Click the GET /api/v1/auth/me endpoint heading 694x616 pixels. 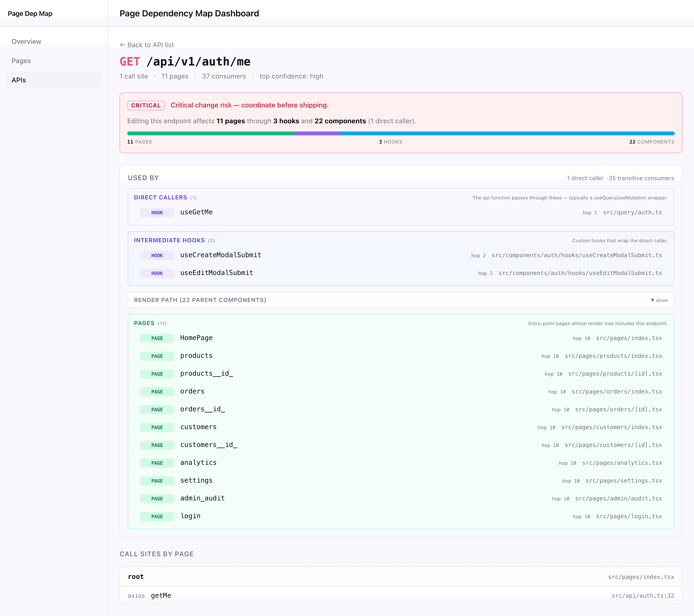click(x=185, y=61)
